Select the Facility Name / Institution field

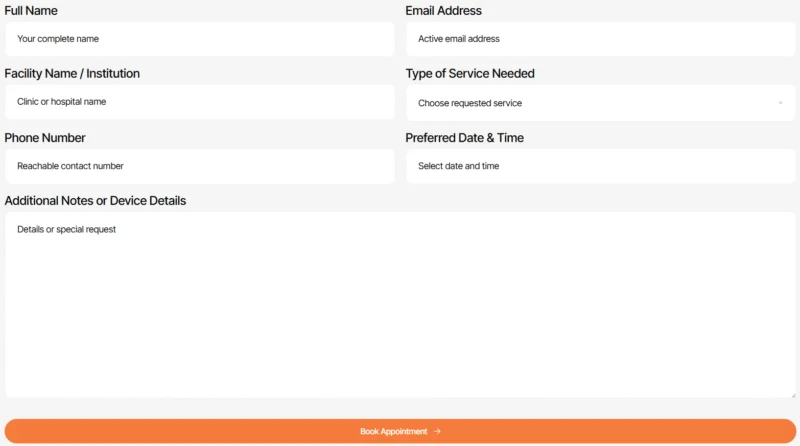tap(199, 102)
